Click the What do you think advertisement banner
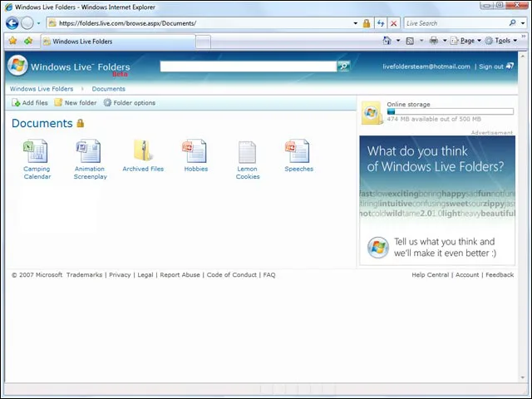The image size is (532, 399). pos(437,199)
